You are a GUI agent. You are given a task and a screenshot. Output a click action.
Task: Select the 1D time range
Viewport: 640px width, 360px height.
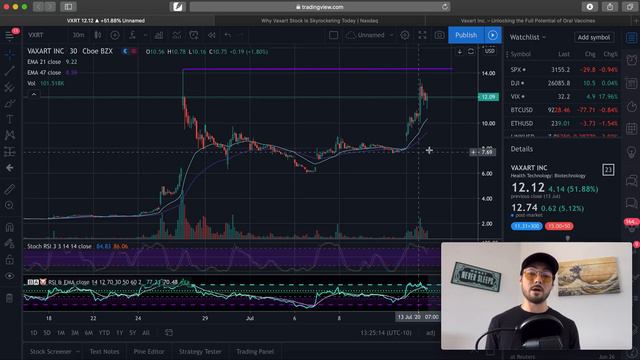pos(33,333)
